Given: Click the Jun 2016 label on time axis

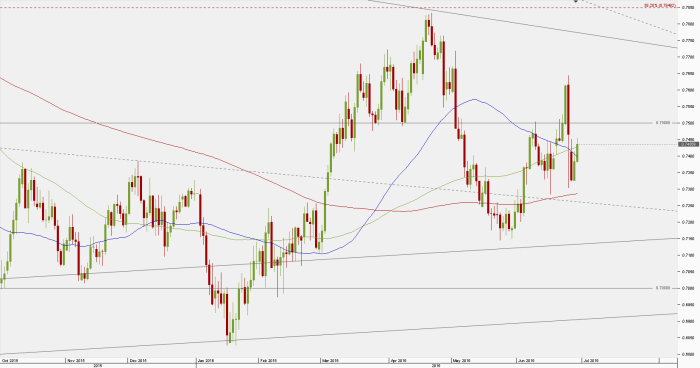Looking at the screenshot, I should 526,360.
